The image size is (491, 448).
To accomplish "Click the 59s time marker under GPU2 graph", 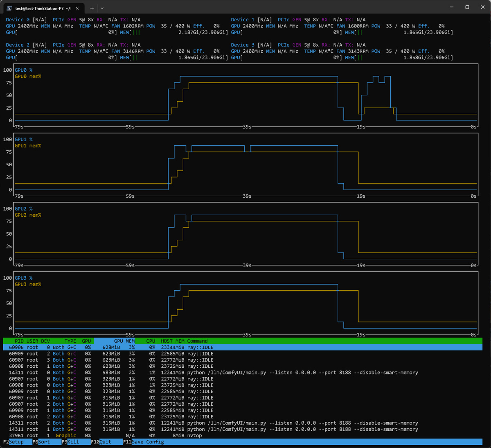I will pos(130,265).
